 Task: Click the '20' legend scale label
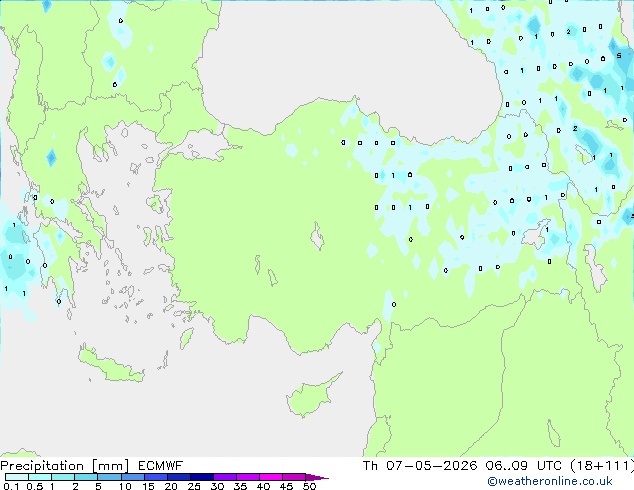pos(171,486)
